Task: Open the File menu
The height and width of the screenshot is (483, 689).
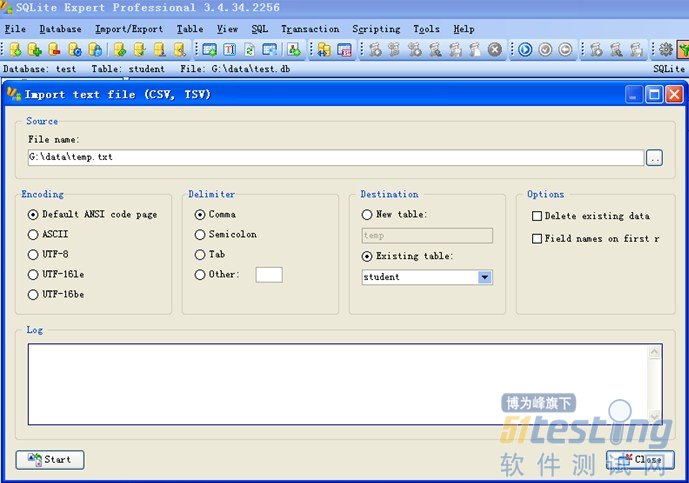Action: coord(15,29)
